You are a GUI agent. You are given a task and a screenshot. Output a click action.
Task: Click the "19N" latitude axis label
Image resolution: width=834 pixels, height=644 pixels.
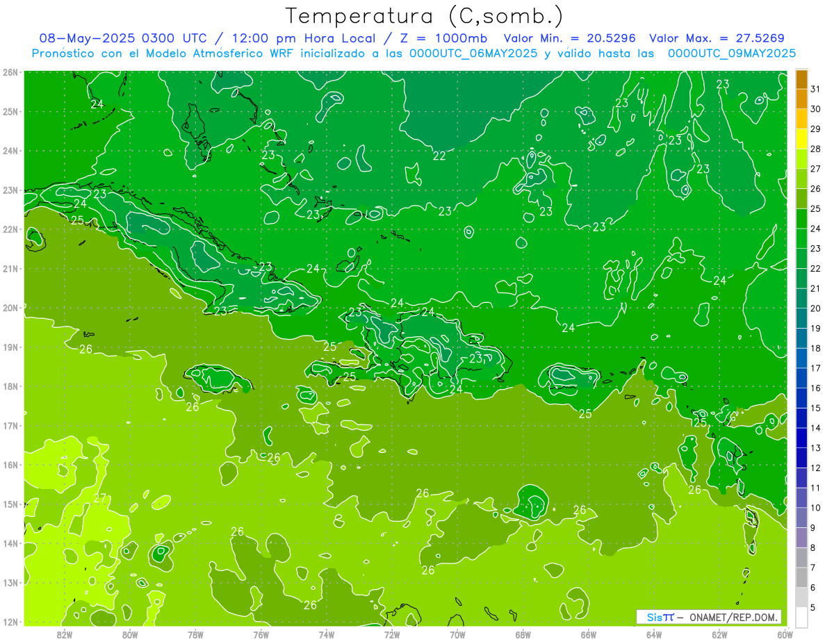click(x=10, y=347)
